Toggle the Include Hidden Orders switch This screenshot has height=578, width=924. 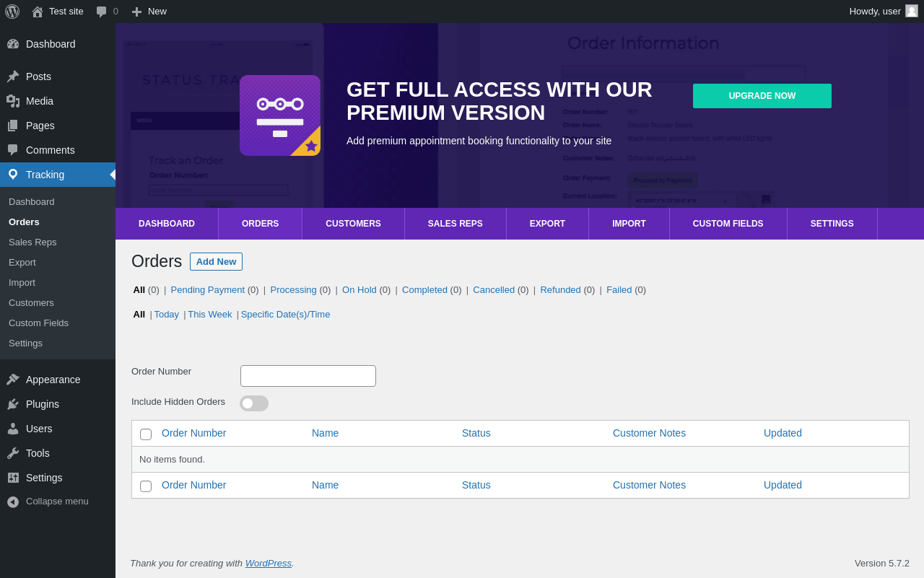[x=254, y=403]
